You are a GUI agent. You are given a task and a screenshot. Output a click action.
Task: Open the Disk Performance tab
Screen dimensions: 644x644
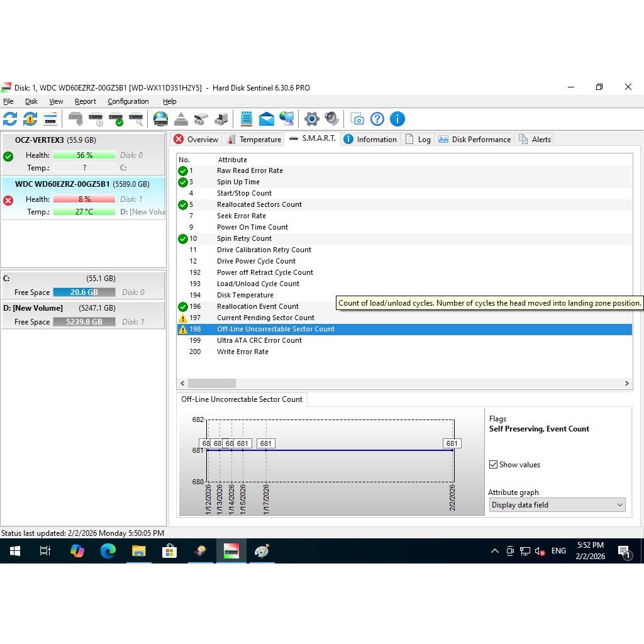475,140
